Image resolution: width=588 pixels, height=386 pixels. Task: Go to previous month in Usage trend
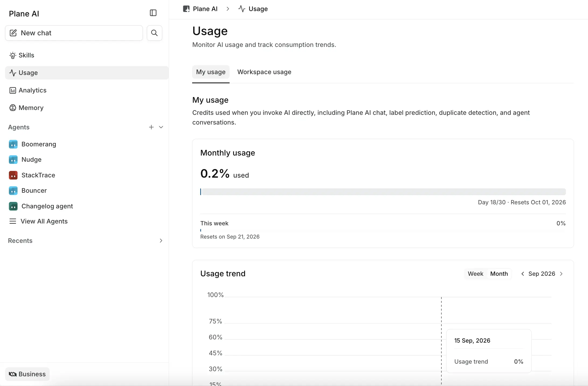tap(523, 274)
